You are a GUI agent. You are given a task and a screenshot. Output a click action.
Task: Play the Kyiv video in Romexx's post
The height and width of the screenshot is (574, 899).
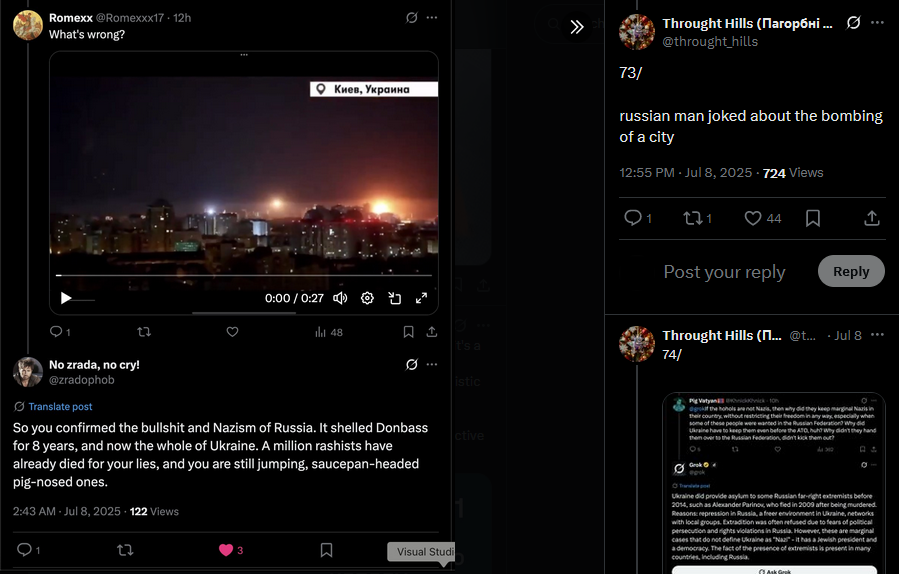pos(66,298)
